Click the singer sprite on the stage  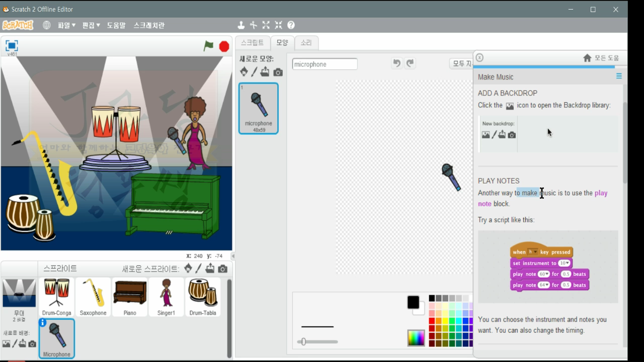pyautogui.click(x=195, y=132)
